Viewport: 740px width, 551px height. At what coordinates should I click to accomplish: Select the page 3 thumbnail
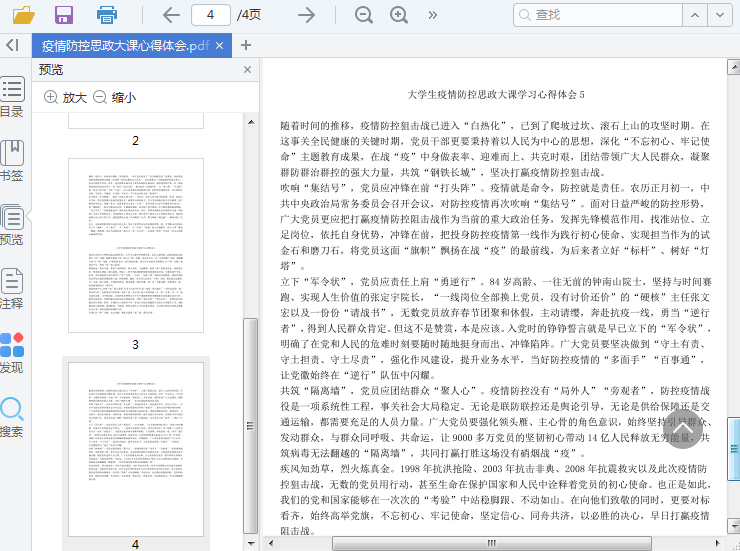136,245
